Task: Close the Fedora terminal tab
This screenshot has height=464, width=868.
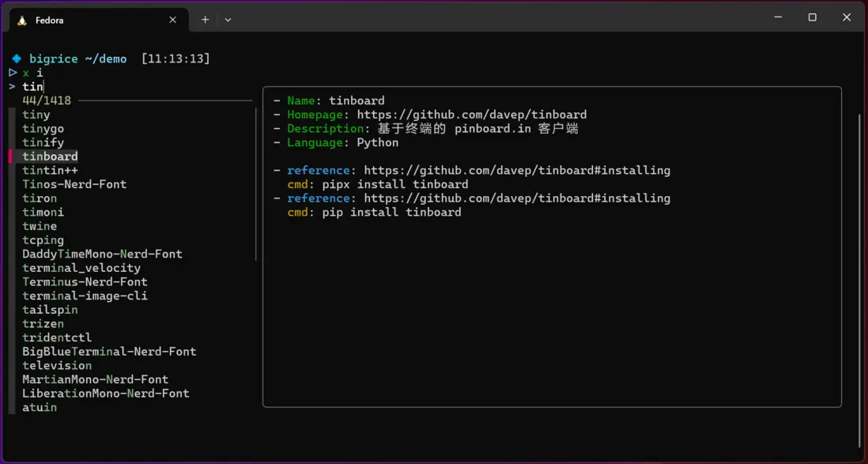Action: [173, 20]
